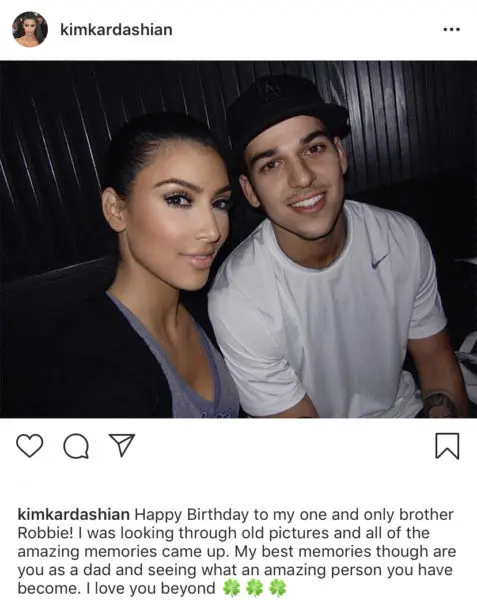Click bold kimkardashian username in caption

[74, 515]
